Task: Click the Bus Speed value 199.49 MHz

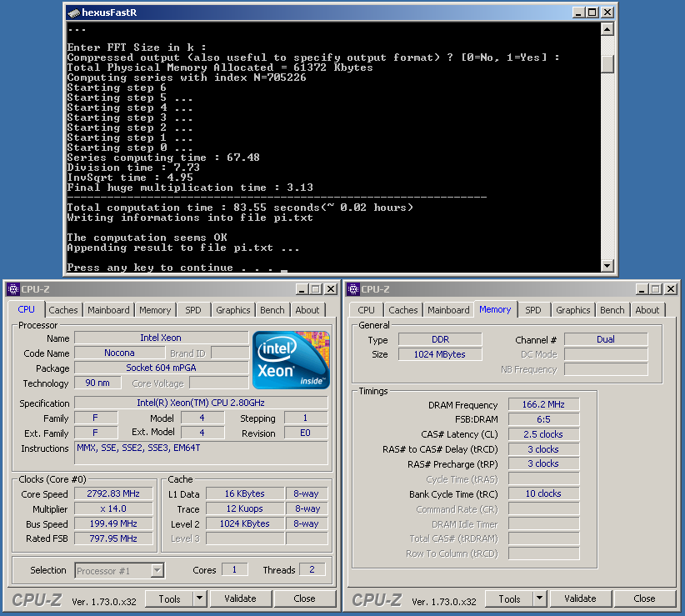Action: (113, 523)
